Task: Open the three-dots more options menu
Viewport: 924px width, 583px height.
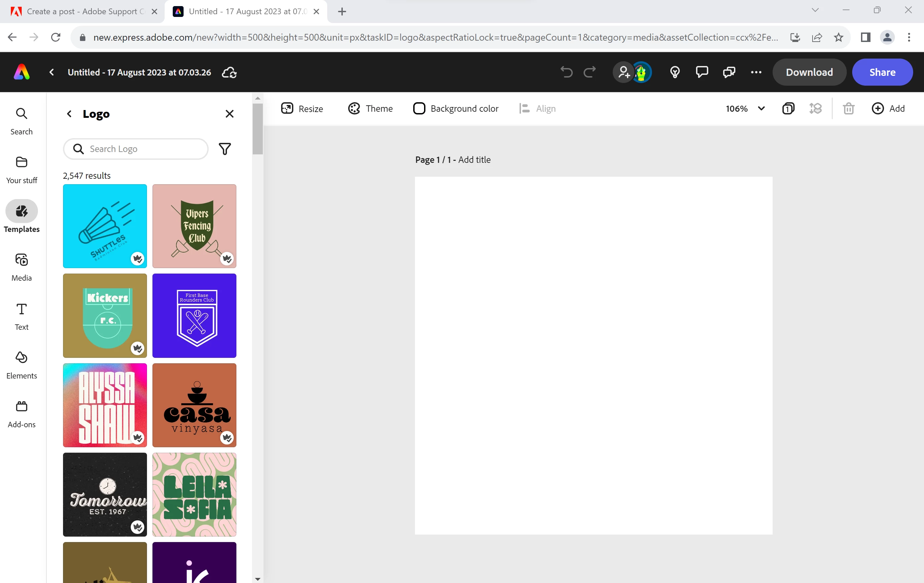Action: (x=756, y=72)
